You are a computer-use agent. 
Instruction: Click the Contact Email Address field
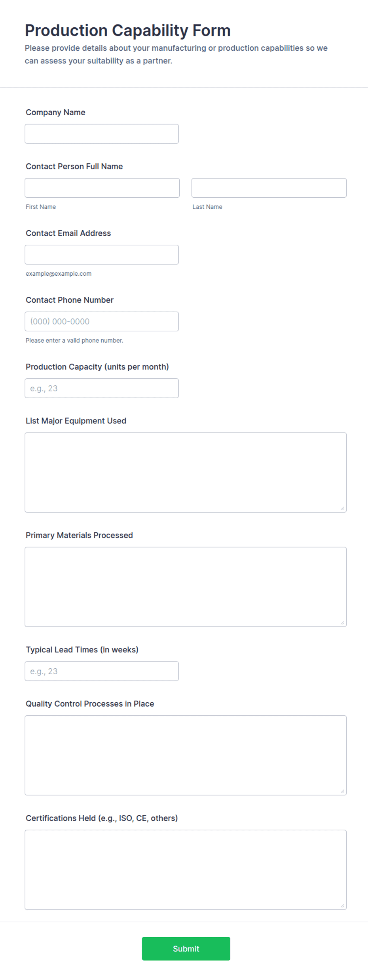point(102,255)
